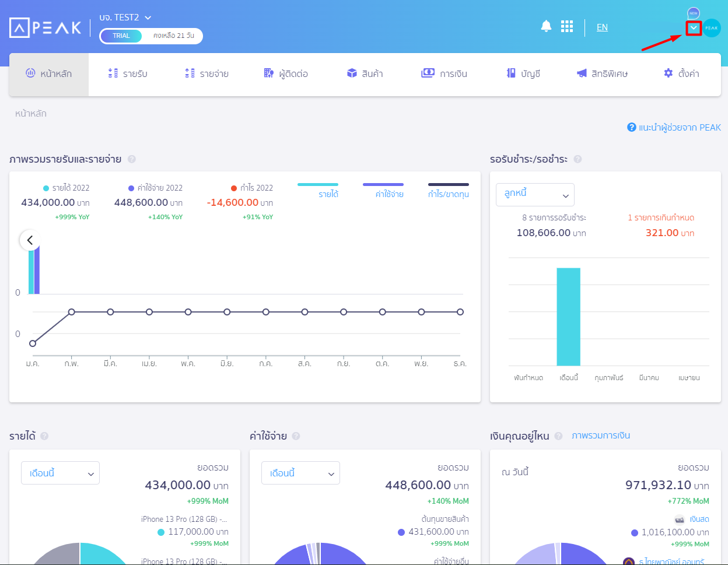The width and height of the screenshot is (728, 565).
Task: Open the notifications bell
Action: [546, 26]
